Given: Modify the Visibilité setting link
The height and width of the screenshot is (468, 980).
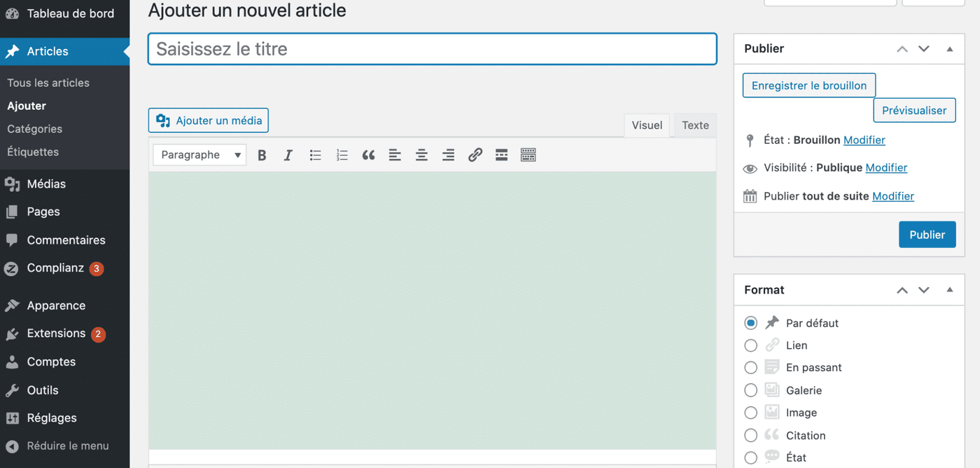Looking at the screenshot, I should tap(886, 168).
